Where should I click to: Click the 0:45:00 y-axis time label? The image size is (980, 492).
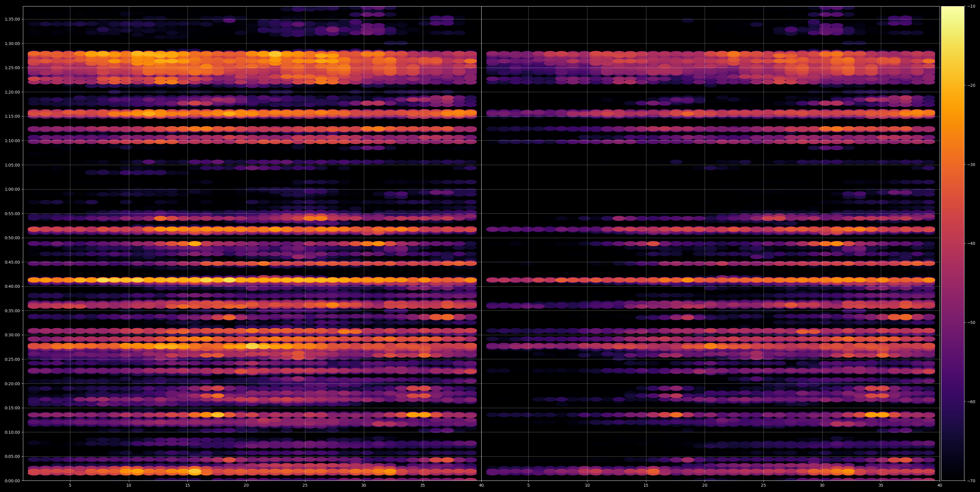(12, 262)
